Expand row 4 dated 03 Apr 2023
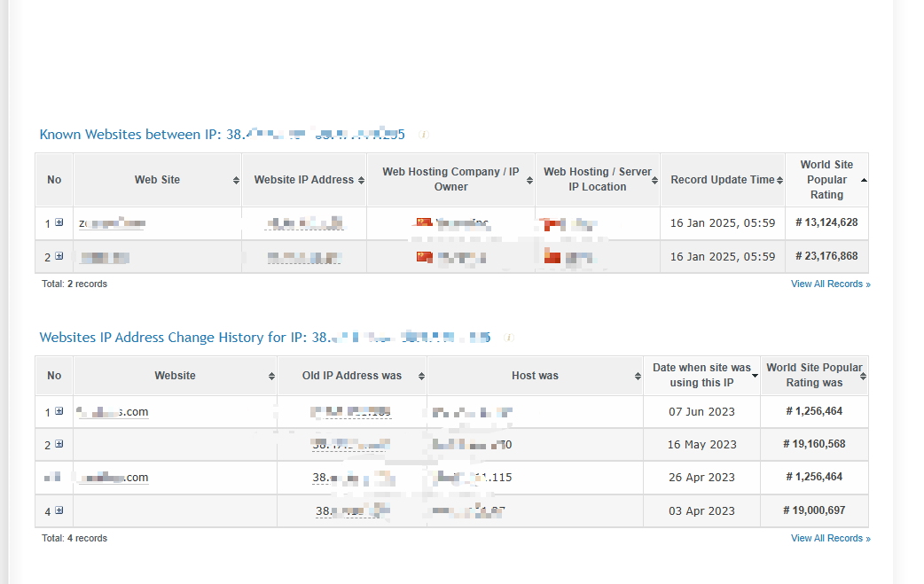924x584 pixels. click(x=59, y=510)
